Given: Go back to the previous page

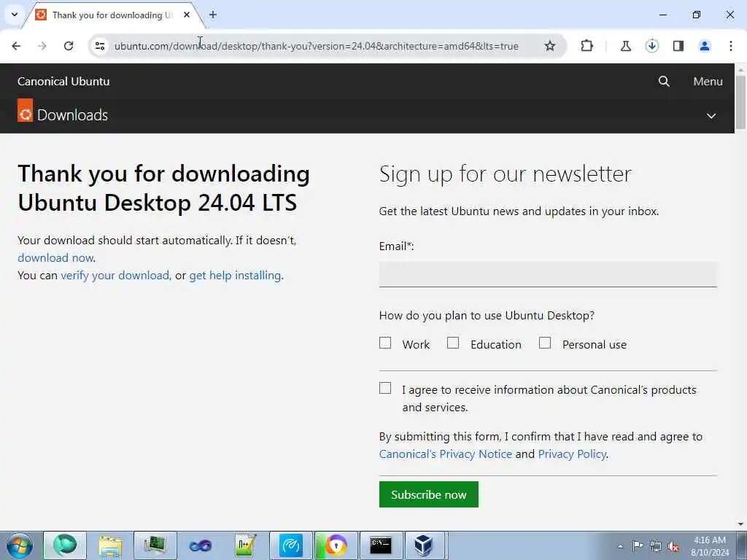Looking at the screenshot, I should [x=16, y=46].
